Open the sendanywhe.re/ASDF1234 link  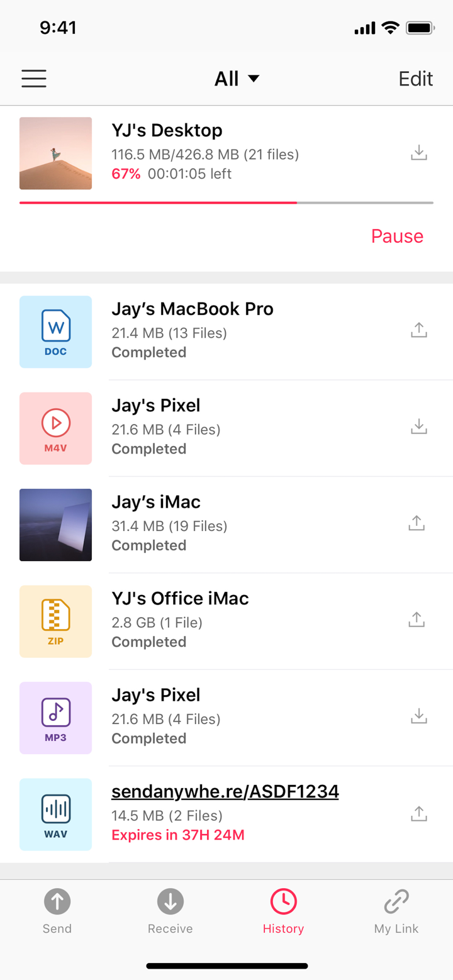tap(225, 791)
